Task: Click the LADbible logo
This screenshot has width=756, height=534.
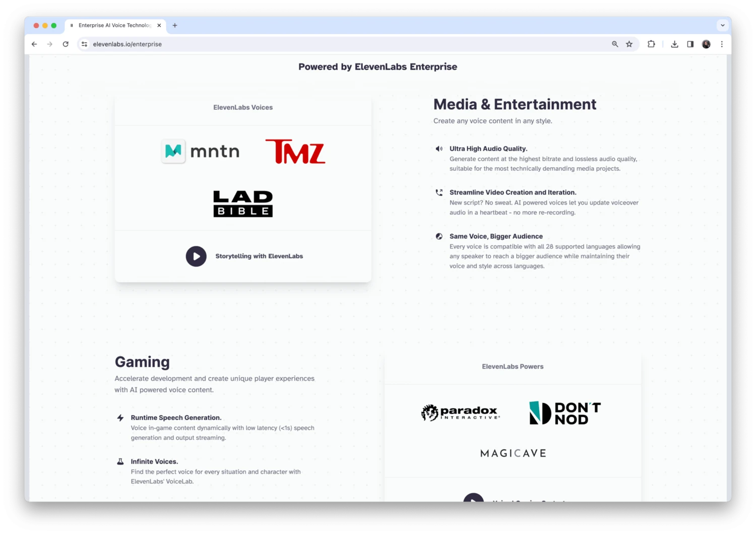Action: (243, 204)
